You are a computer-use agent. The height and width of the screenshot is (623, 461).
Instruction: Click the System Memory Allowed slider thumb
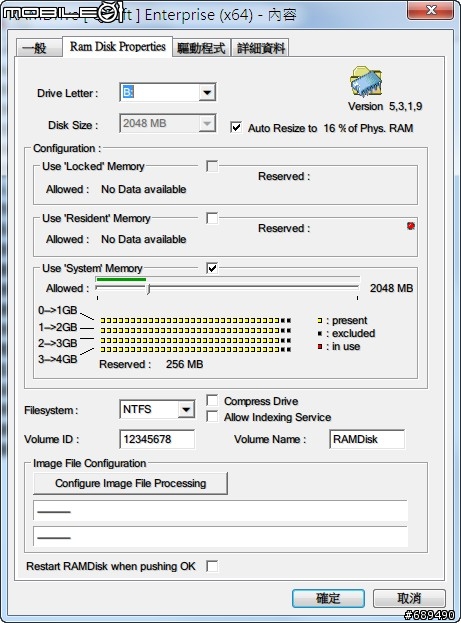pyautogui.click(x=149, y=289)
